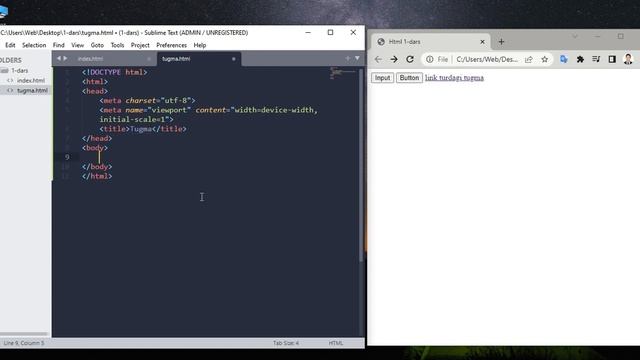Open the browser profile avatar
640x360 pixels.
click(628, 59)
